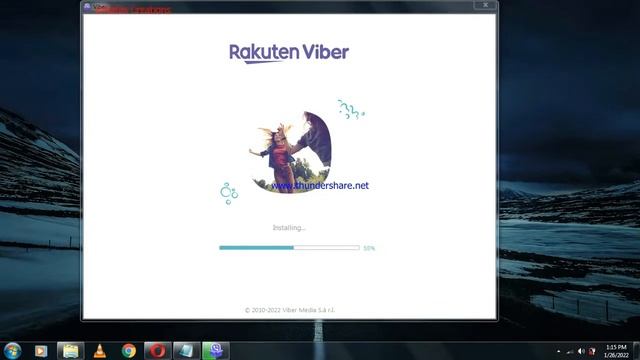Close the Viber installer window
Screen dimensions: 640x360
tap(485, 5)
